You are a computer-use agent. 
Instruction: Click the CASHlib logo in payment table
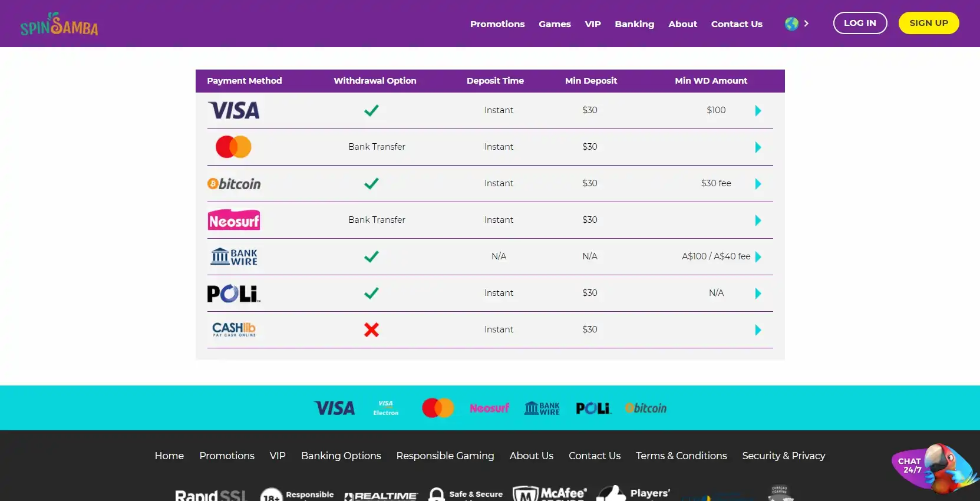click(234, 329)
